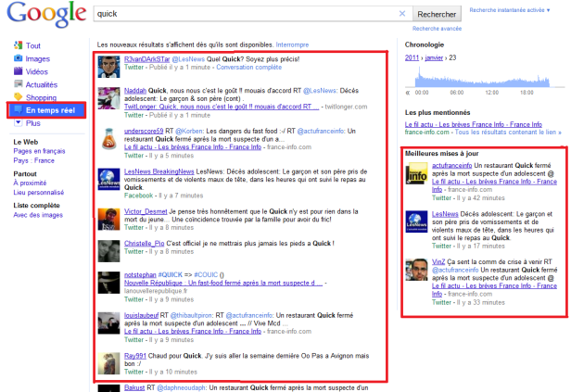Expand the Plus menu in sidebar

[33, 123]
